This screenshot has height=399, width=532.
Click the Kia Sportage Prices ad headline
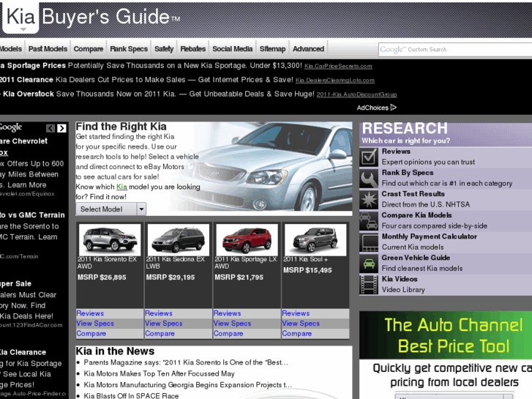(33, 66)
